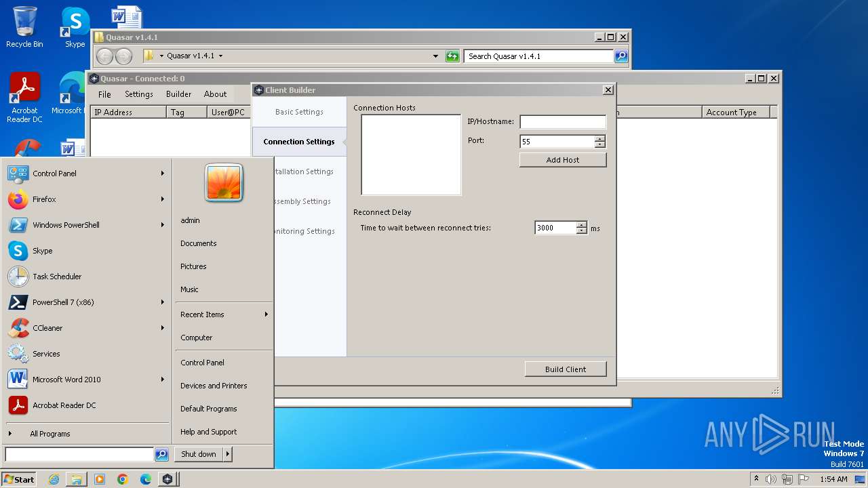
Task: Click the clock showing 1:54 AM
Action: [833, 479]
